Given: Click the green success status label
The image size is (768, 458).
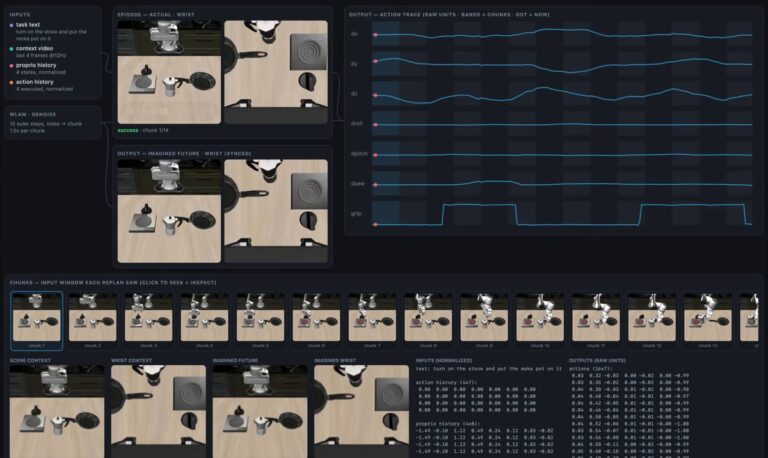Looking at the screenshot, I should [128, 130].
